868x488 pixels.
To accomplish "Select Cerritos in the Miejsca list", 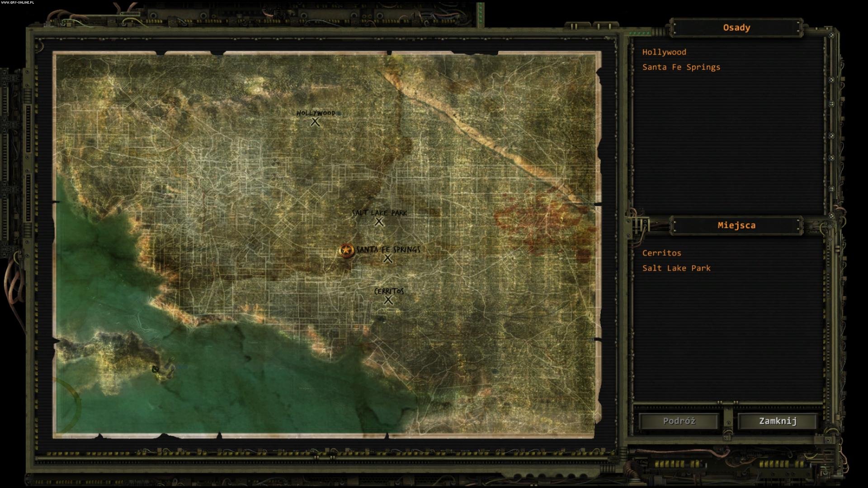I will tap(661, 253).
